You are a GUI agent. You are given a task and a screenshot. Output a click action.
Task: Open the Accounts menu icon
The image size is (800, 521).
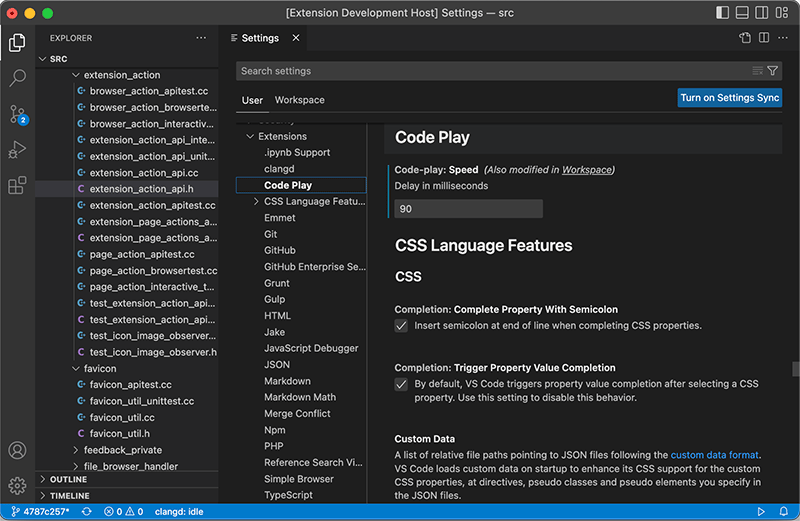17,451
